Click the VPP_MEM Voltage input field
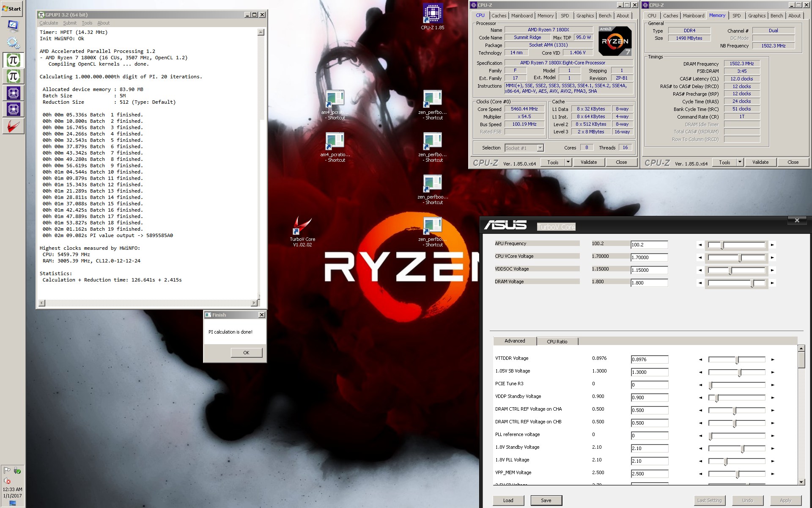This screenshot has height=508, width=812. tap(650, 474)
